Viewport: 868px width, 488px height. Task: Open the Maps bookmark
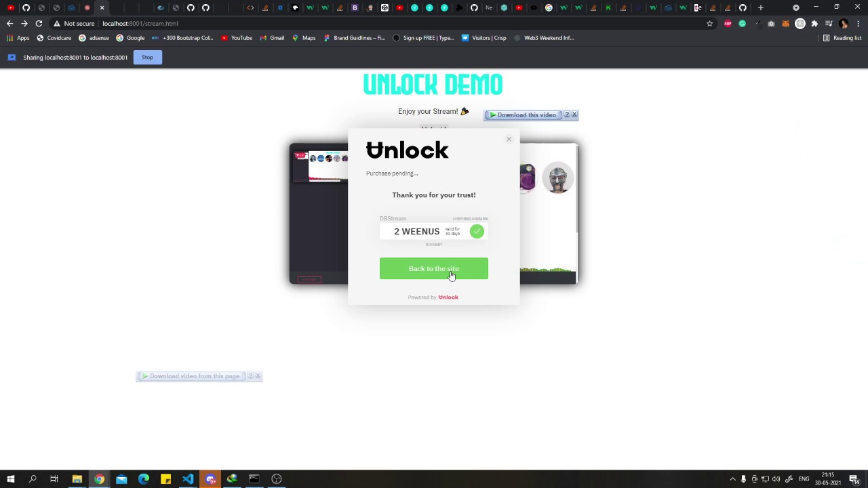point(304,38)
